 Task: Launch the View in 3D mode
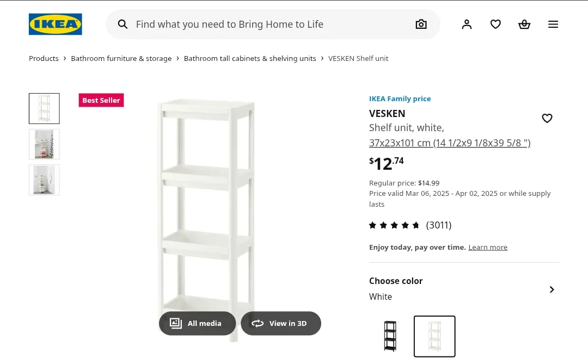click(x=281, y=323)
